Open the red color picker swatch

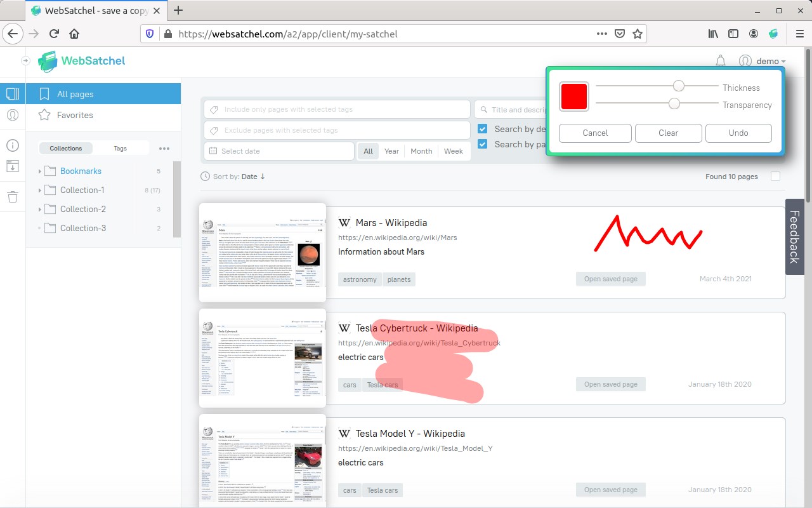pyautogui.click(x=574, y=97)
